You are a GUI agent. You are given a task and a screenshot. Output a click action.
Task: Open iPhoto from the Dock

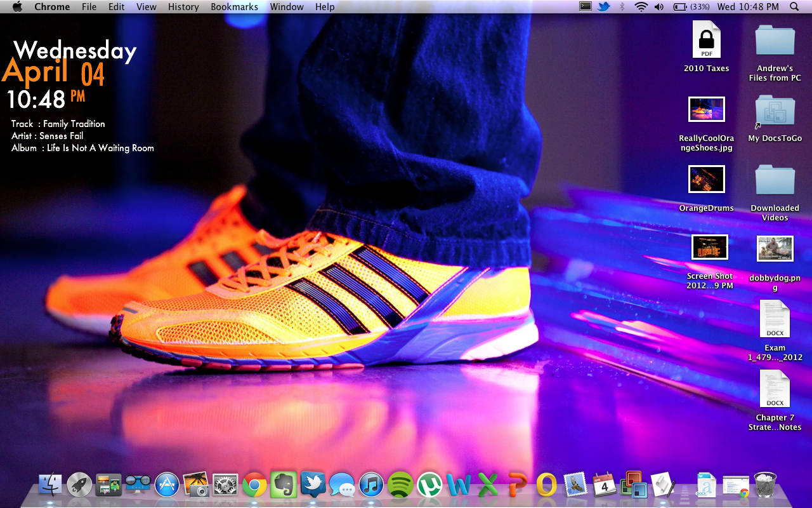(196, 485)
